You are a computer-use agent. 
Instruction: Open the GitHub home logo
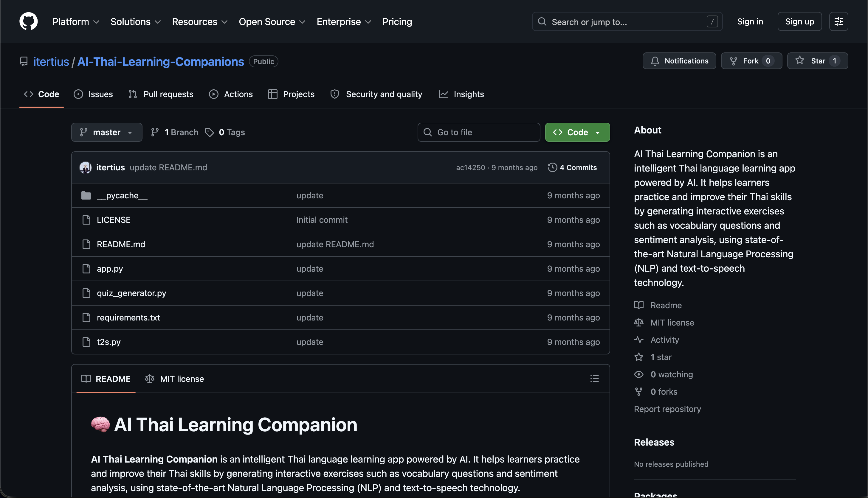click(28, 21)
